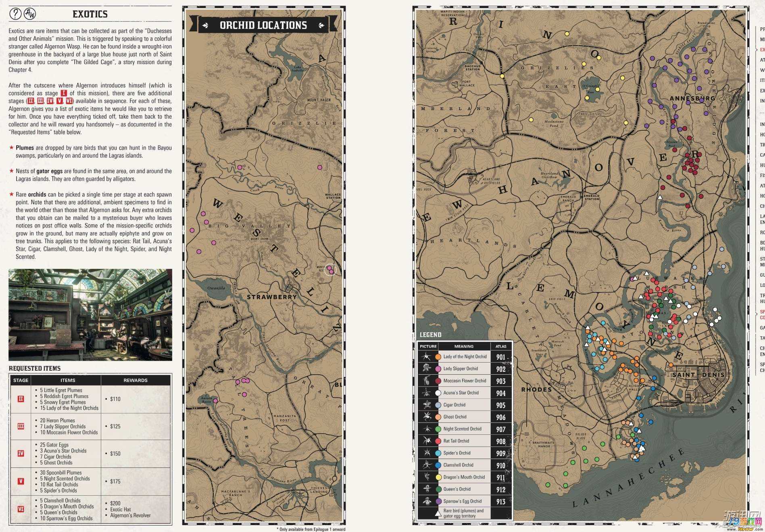Click the stage III badge in Requested Items
The height and width of the screenshot is (532, 765).
21,426
